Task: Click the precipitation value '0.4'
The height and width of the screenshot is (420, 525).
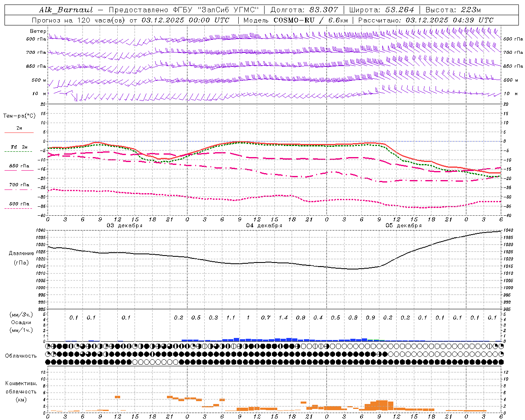Action: tap(318, 317)
